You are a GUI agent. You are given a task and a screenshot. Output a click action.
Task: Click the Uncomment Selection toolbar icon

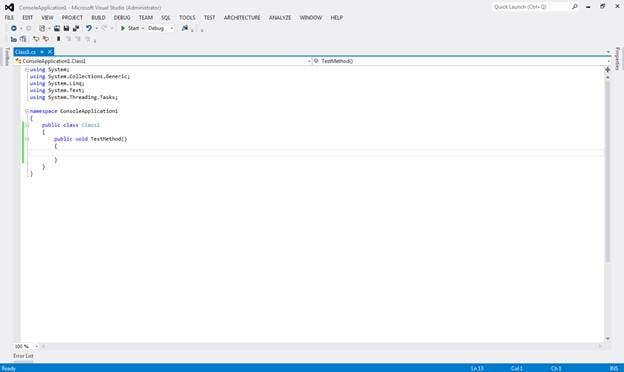(46, 39)
